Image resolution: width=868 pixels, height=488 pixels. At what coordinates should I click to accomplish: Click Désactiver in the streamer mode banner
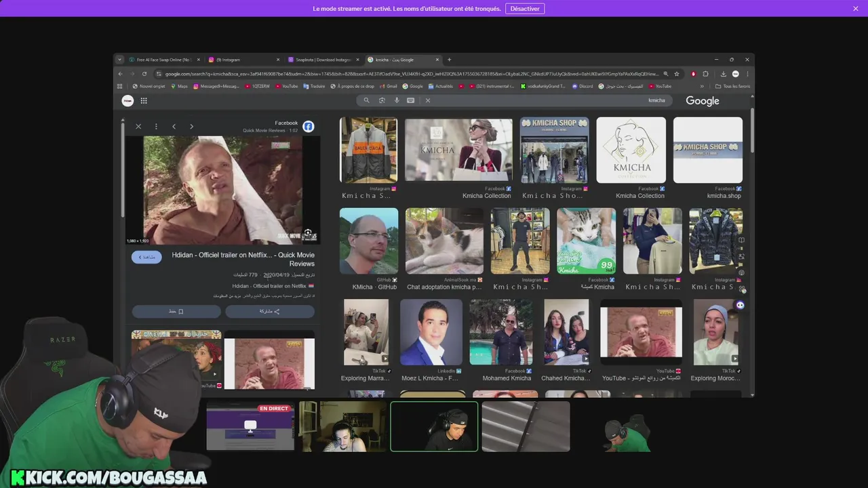tap(525, 8)
